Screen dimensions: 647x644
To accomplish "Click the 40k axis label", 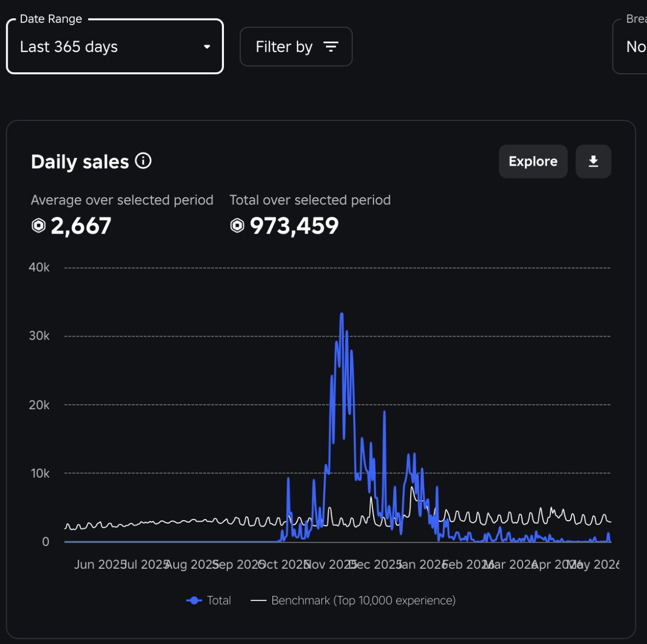I will click(39, 267).
